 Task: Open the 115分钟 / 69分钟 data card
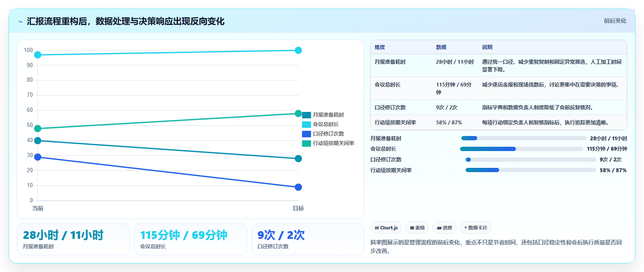pos(190,239)
